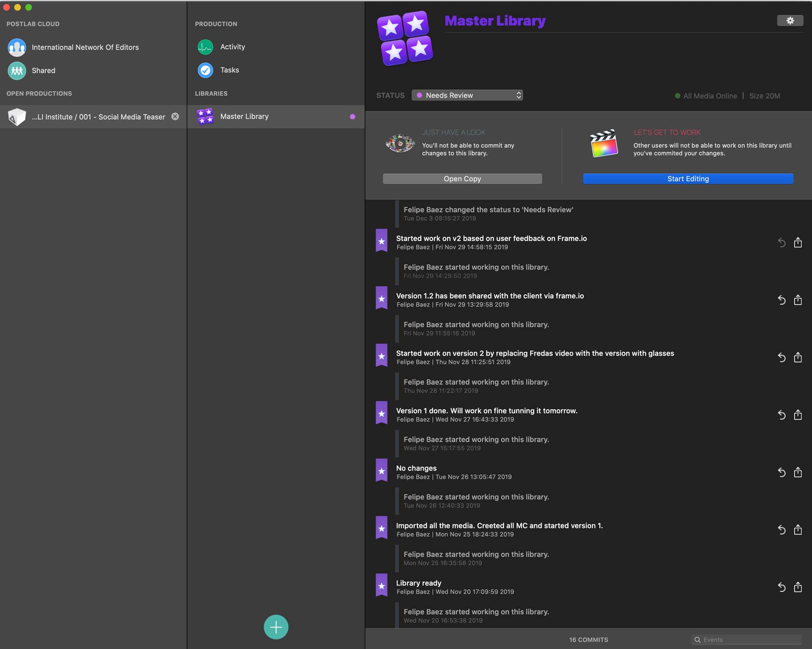Image resolution: width=812 pixels, height=649 pixels.
Task: Click the '16 COMMITS' label
Action: click(x=588, y=640)
